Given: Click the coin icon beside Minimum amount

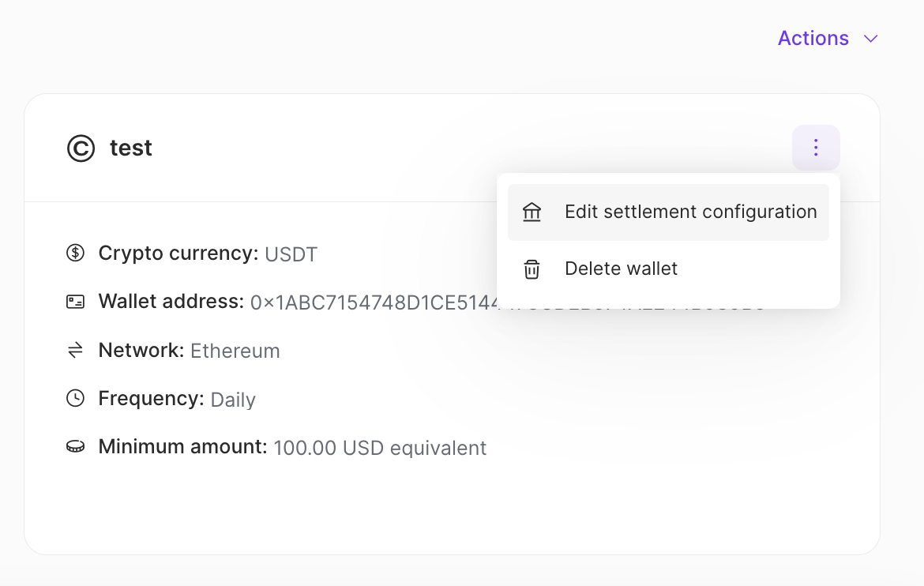Looking at the screenshot, I should [75, 446].
